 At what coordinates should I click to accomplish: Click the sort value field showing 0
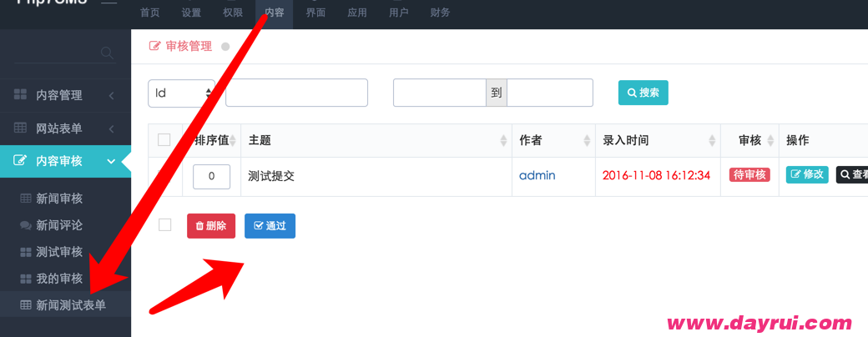point(211,177)
